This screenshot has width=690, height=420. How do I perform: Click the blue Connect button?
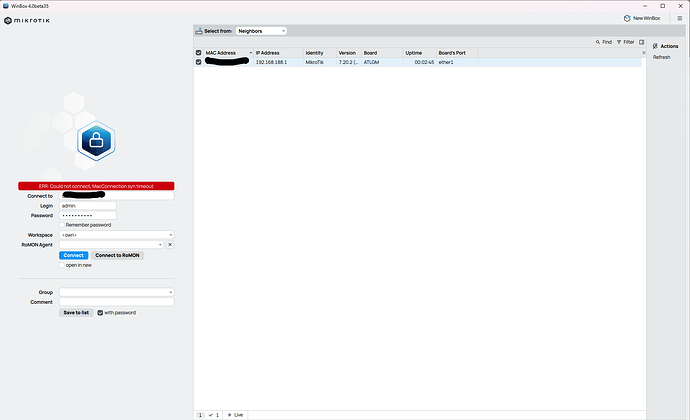73,255
